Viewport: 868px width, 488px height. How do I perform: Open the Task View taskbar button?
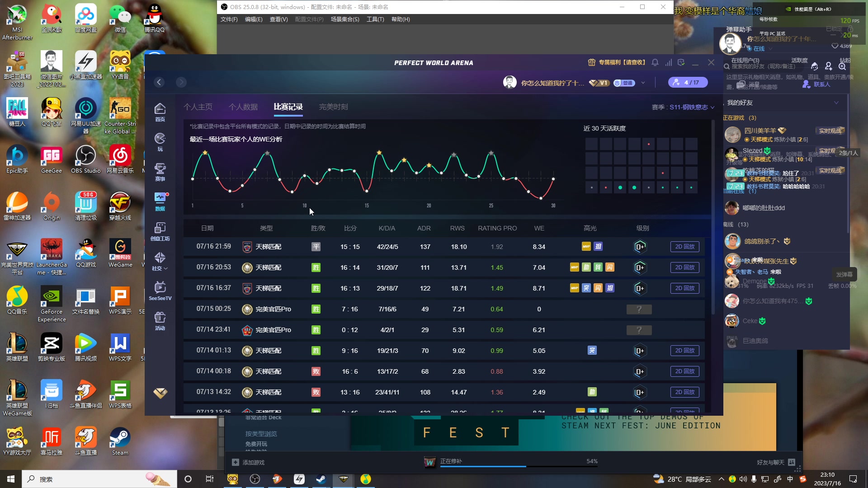[x=210, y=479]
